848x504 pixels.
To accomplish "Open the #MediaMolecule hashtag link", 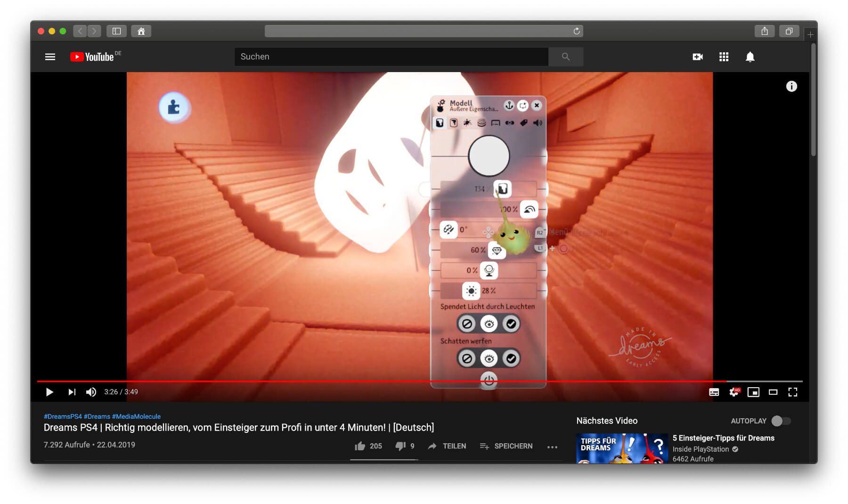I will tap(136, 416).
